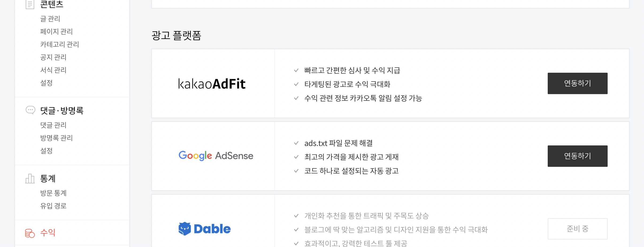Click the 댓글·방명록 speech bubble icon
Viewport: 644px width, 247px height.
(x=30, y=110)
